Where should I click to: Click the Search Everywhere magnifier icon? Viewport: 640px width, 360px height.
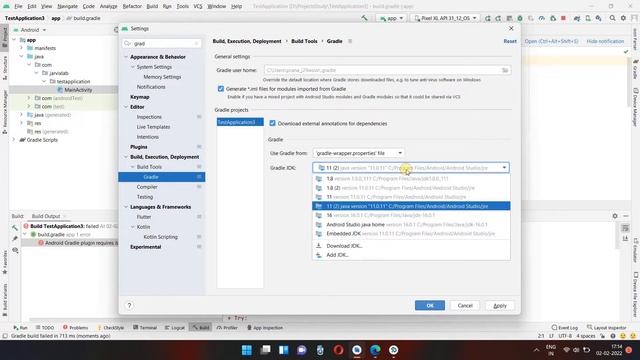[612, 18]
